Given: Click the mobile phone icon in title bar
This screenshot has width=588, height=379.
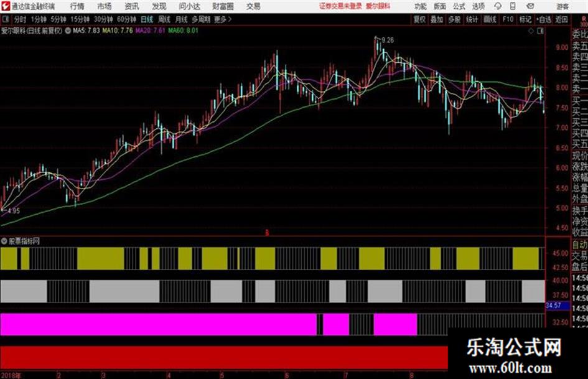Looking at the screenshot, I should pos(513,6).
